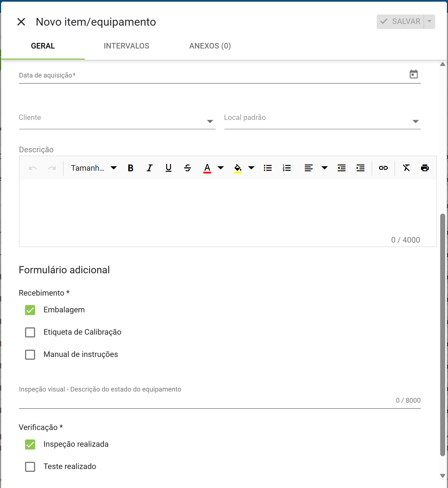Image resolution: width=448 pixels, height=488 pixels.
Task: Check Teste realizado
Action: (x=30, y=467)
